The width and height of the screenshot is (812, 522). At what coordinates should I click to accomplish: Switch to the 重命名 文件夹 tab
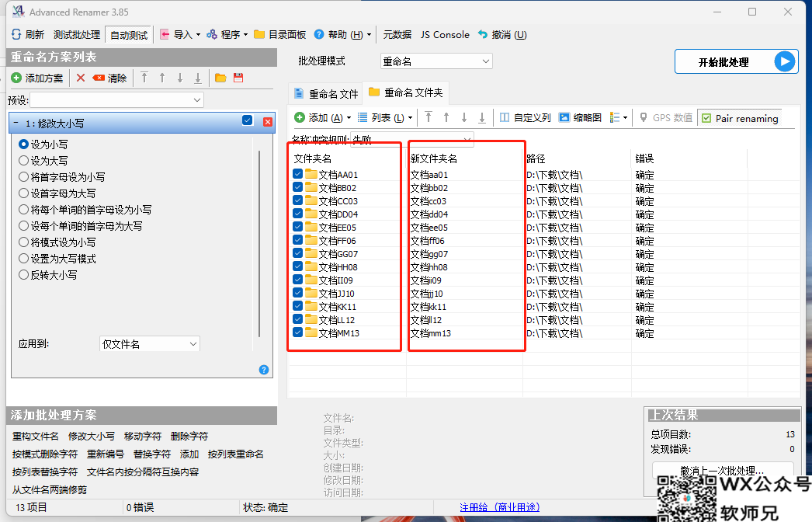click(406, 92)
